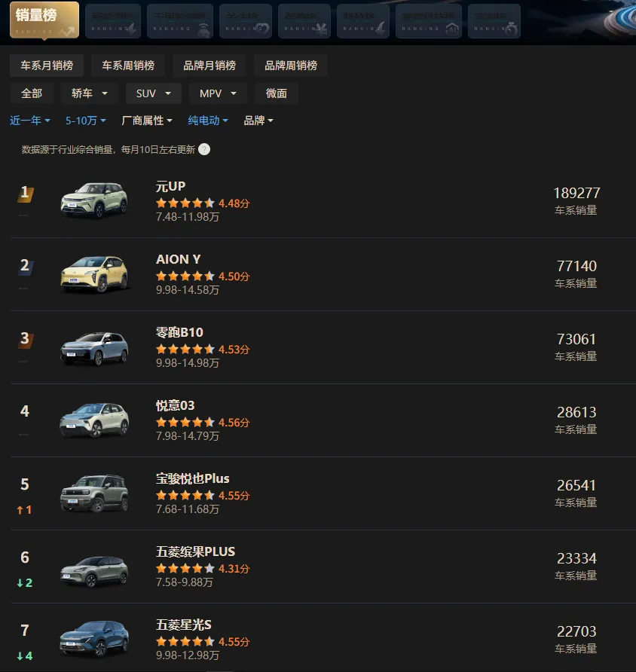Select the 微面 vehicle type filter

[x=277, y=93]
